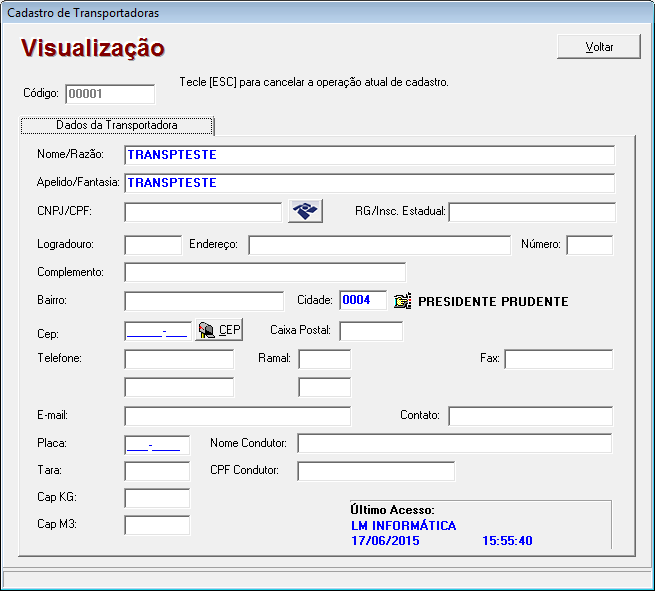Click the Cidade code field
This screenshot has width=655, height=591.
(x=362, y=301)
